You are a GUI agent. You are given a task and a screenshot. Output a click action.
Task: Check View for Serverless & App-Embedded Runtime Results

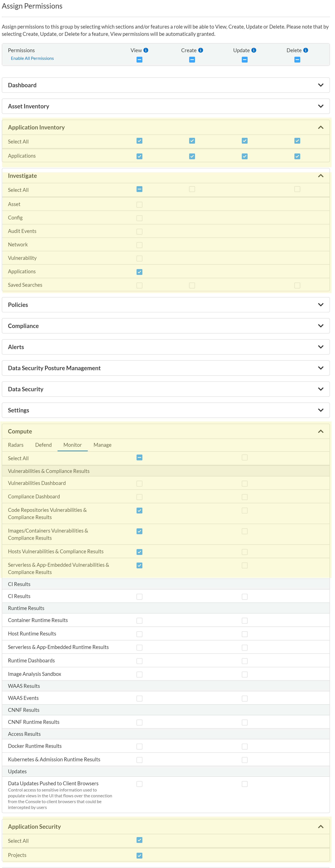click(x=139, y=648)
